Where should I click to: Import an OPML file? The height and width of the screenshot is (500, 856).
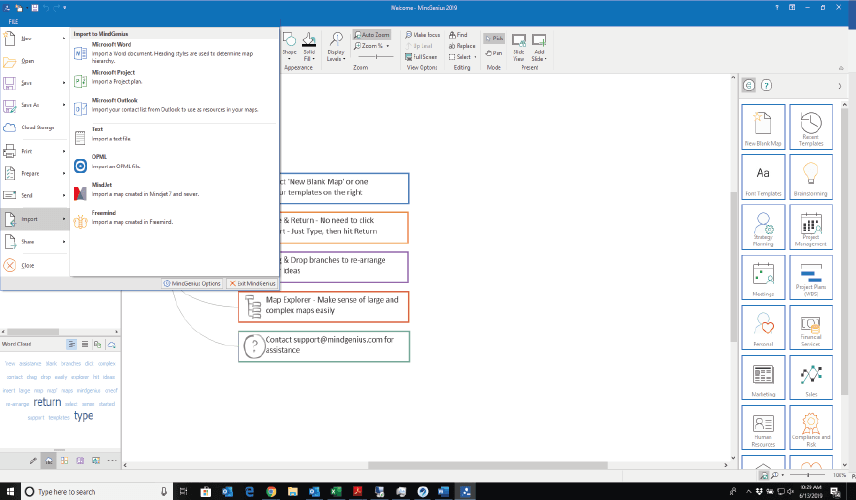[175, 165]
